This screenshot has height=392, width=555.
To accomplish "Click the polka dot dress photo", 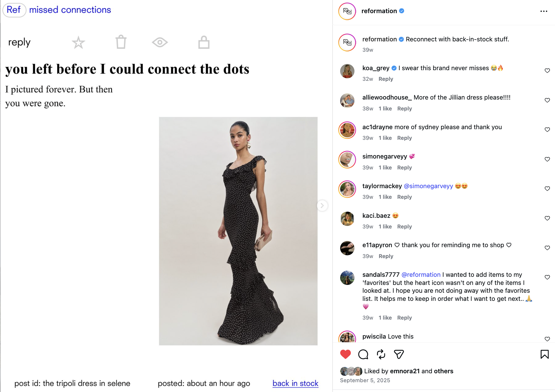I will tap(238, 231).
